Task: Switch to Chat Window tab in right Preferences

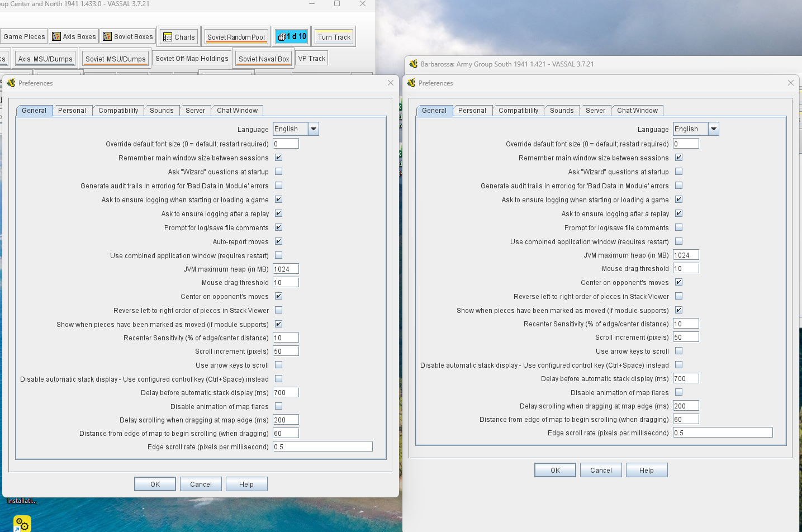Action: click(x=637, y=111)
